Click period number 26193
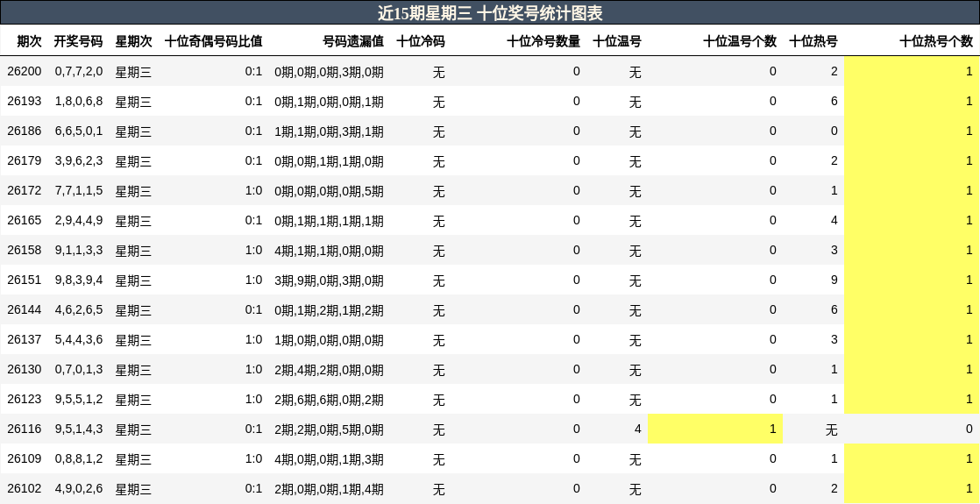 (x=25, y=102)
